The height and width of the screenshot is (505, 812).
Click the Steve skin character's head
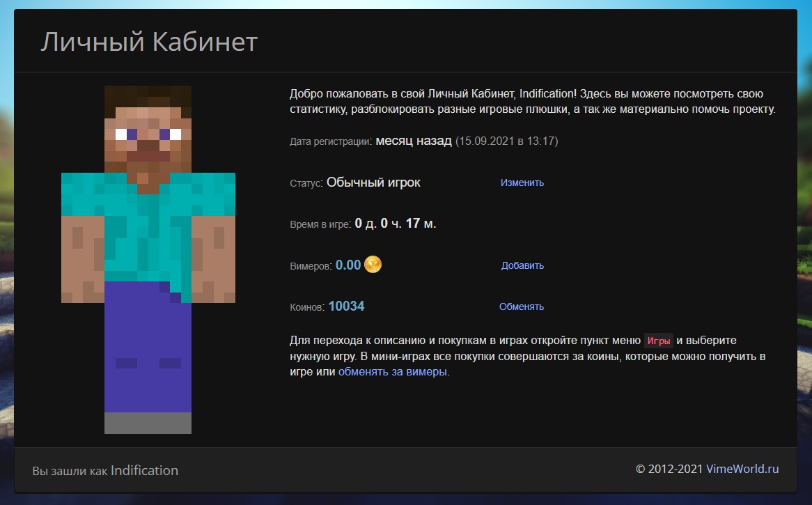[x=148, y=128]
